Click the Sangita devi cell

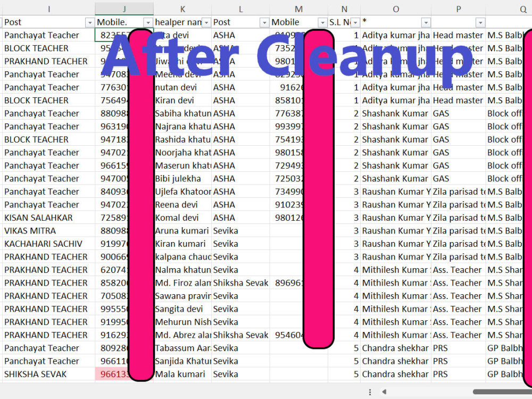tap(182, 309)
